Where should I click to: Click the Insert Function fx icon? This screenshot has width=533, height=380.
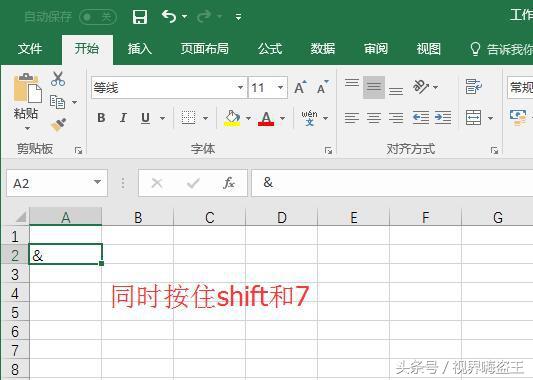229,183
